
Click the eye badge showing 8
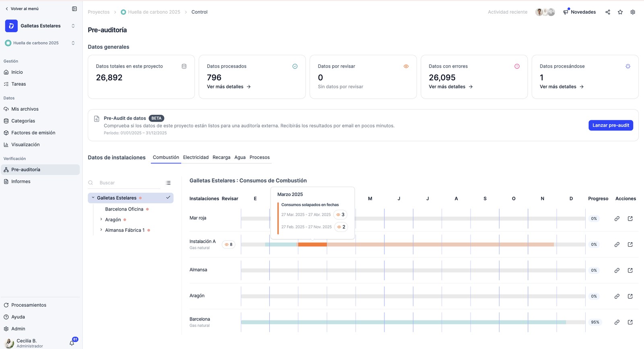229,244
